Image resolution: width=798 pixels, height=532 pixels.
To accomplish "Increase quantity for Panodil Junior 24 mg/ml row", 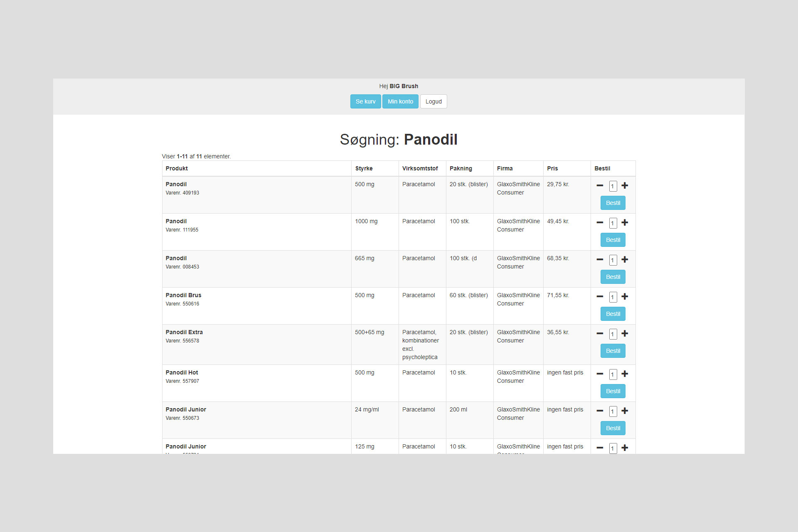I will click(x=625, y=411).
